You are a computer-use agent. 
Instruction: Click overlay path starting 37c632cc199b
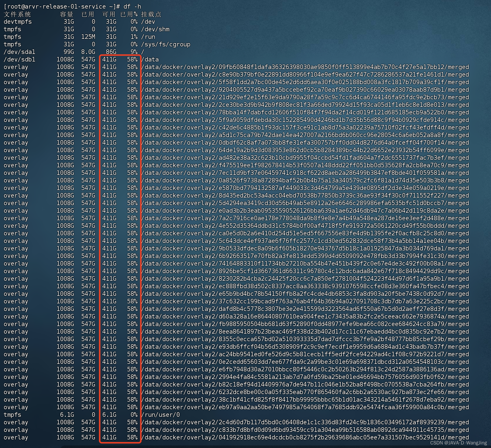(305, 301)
